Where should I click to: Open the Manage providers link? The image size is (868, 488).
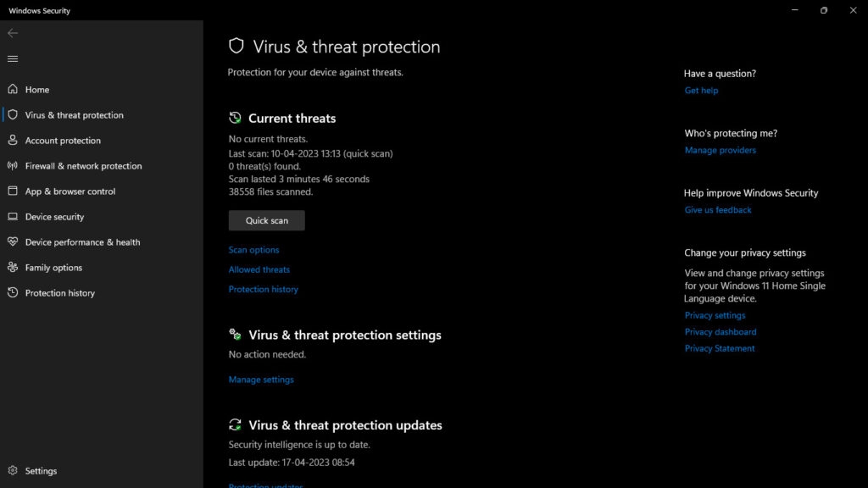[x=720, y=150]
